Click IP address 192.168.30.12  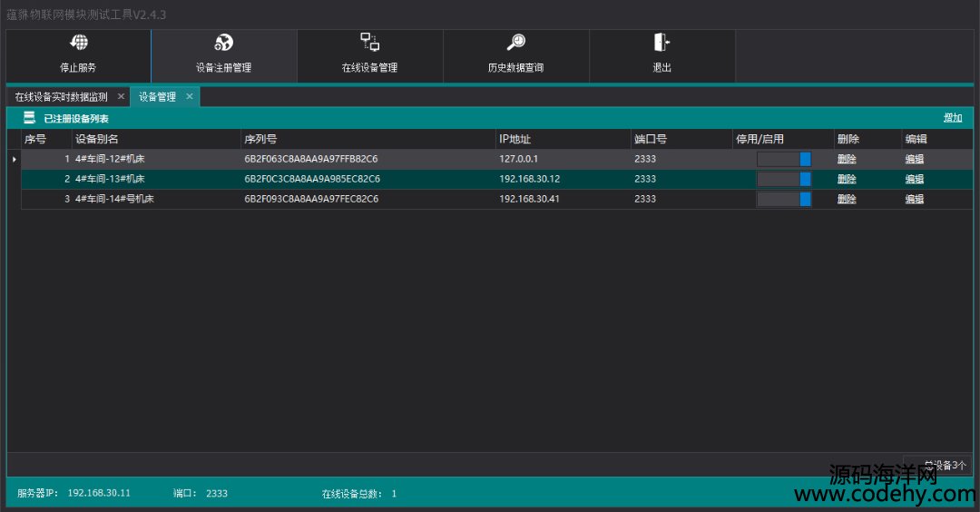pyautogui.click(x=529, y=179)
